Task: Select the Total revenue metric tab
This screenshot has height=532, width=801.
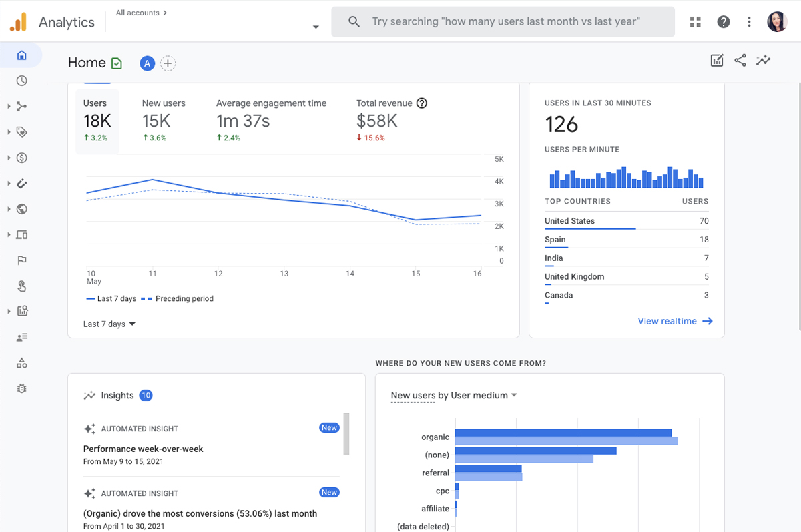Action: (x=391, y=120)
